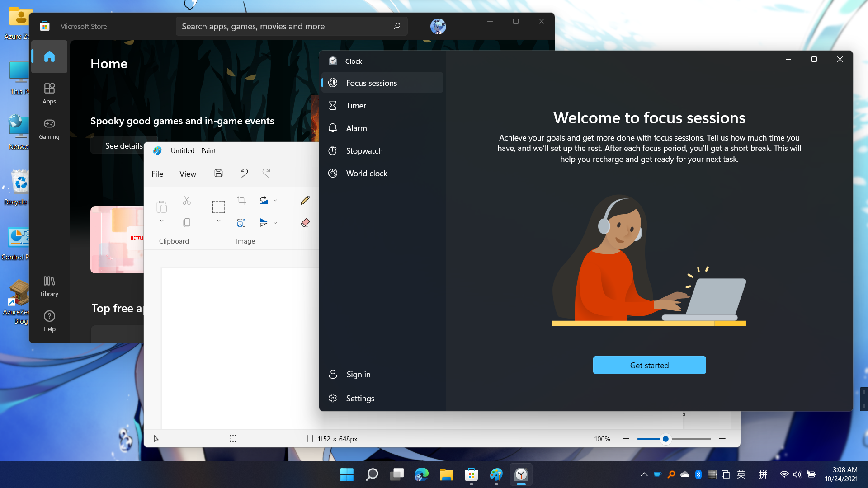
Task: Click the Store search box
Action: click(x=291, y=26)
